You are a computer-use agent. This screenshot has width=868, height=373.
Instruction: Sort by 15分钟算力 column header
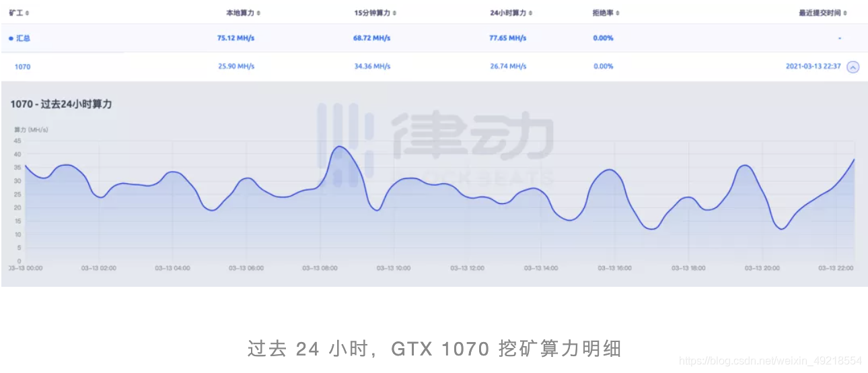[375, 13]
